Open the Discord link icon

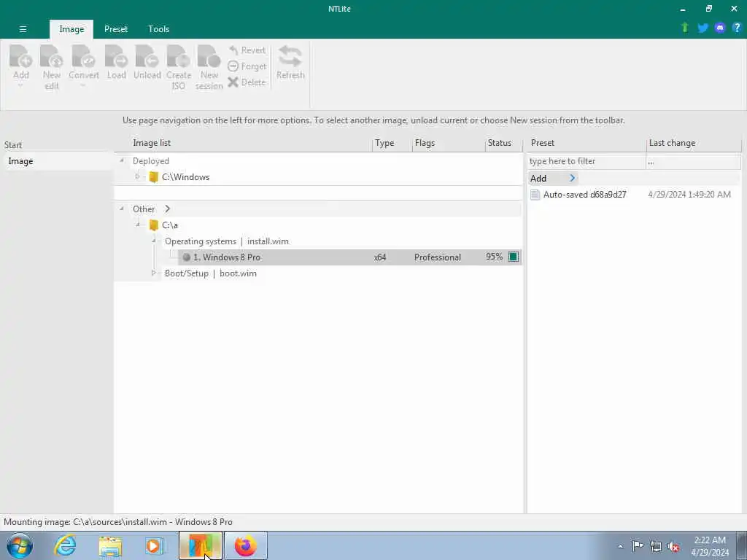point(720,28)
